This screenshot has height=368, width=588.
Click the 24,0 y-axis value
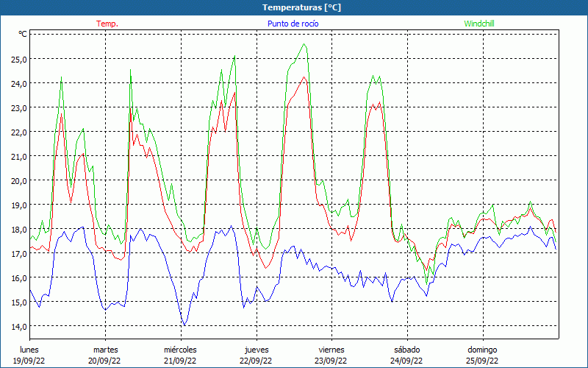19,84
